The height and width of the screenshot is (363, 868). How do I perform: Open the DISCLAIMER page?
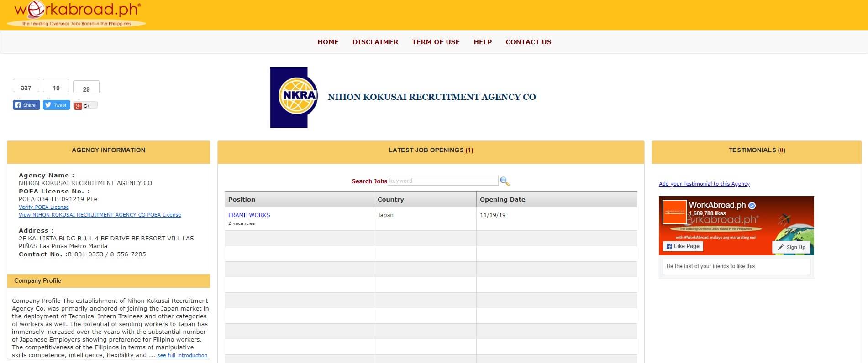click(375, 42)
